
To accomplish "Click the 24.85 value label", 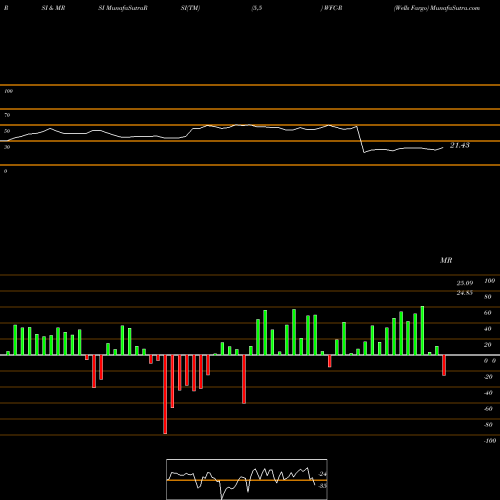I will [x=465, y=293].
